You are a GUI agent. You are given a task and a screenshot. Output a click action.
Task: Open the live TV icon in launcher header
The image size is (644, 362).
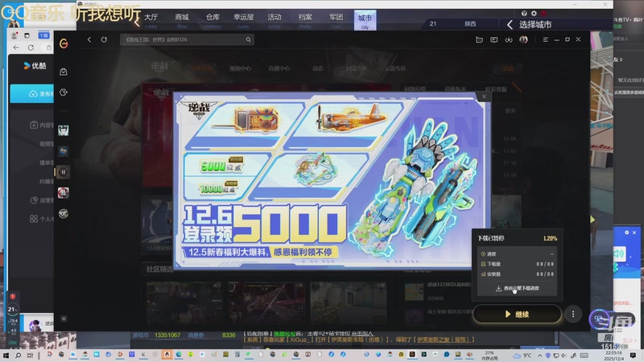(479, 39)
